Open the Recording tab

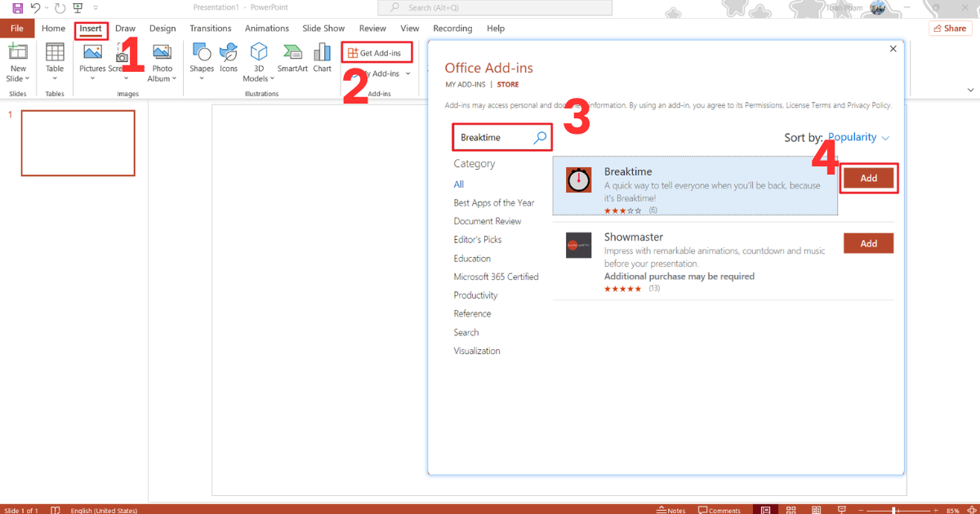pyautogui.click(x=452, y=29)
